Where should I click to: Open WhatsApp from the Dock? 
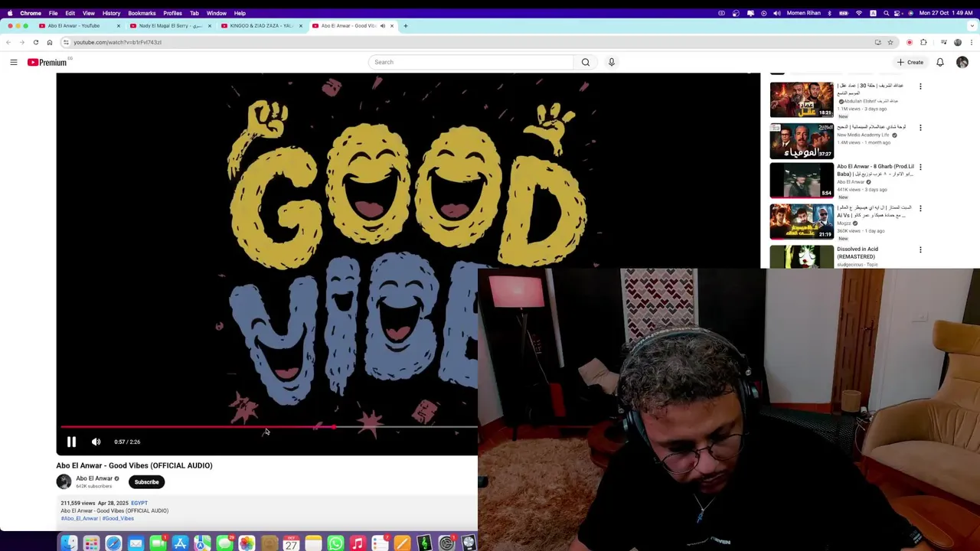click(335, 543)
